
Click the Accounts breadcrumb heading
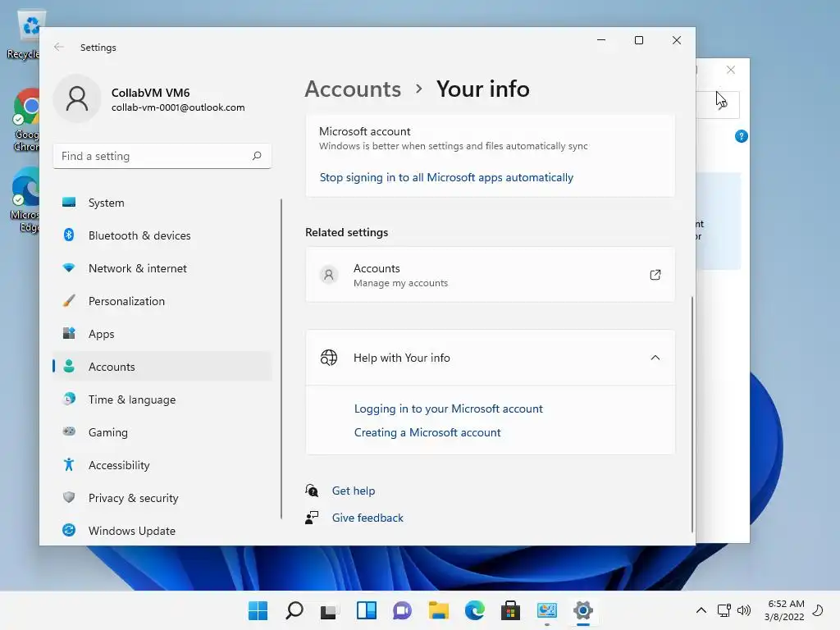point(353,89)
